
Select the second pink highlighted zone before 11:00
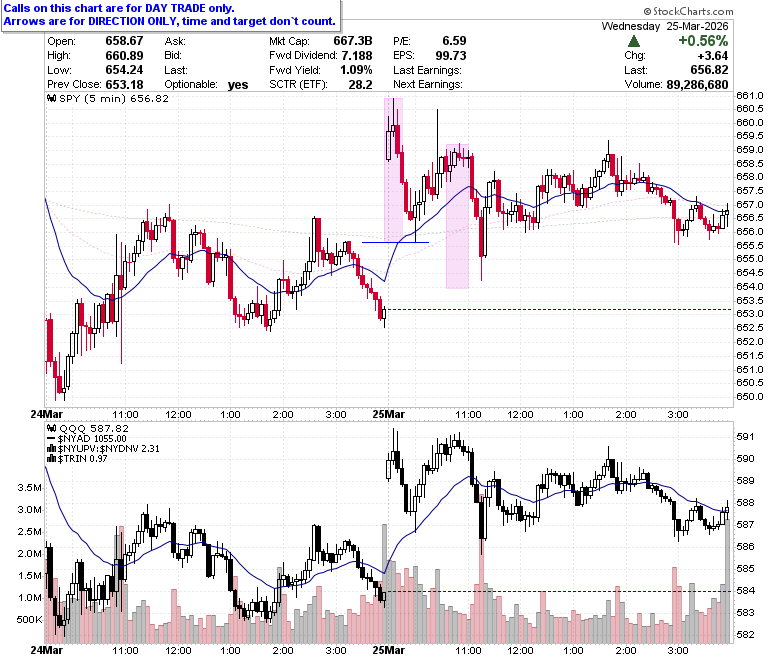point(457,216)
